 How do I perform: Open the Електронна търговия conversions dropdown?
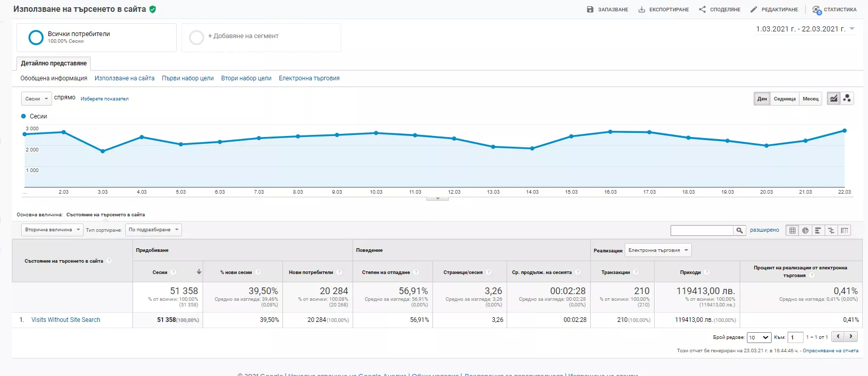tap(658, 250)
